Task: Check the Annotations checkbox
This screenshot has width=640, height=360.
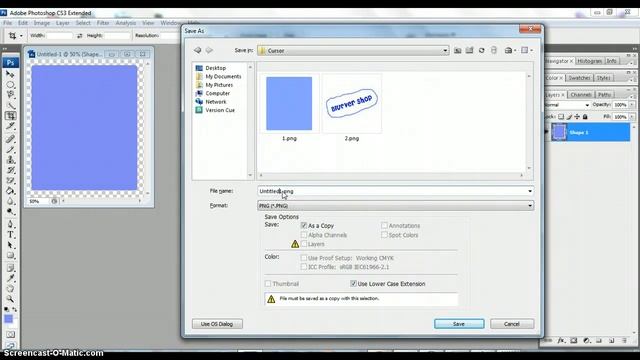Action: pyautogui.click(x=384, y=225)
